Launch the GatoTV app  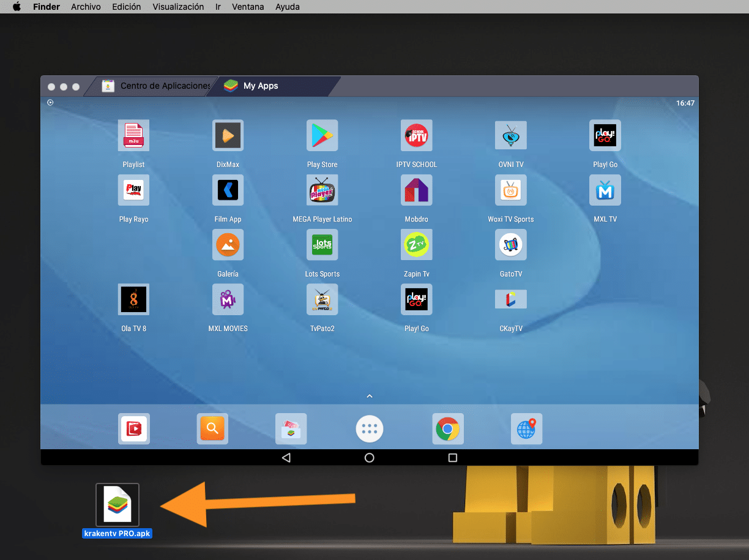(511, 245)
